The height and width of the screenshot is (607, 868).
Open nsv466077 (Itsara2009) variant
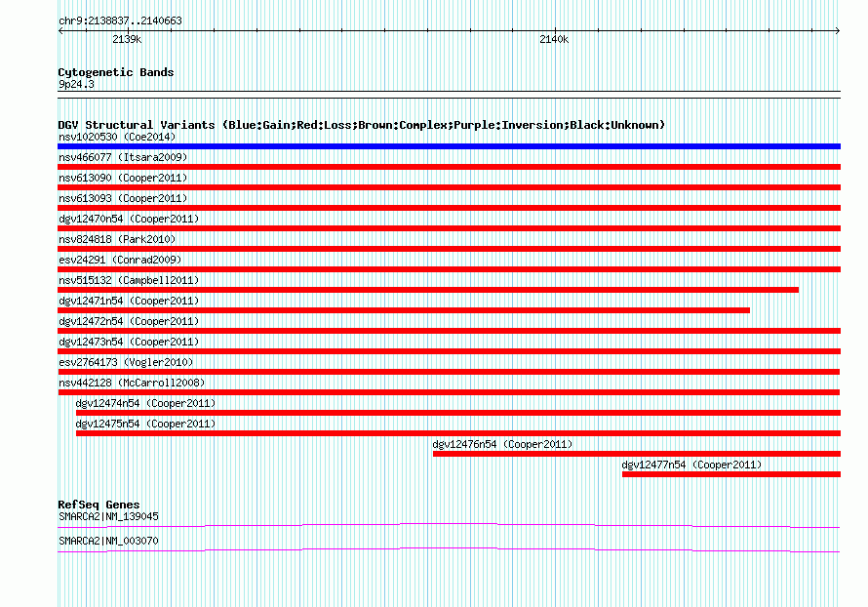pos(123,157)
